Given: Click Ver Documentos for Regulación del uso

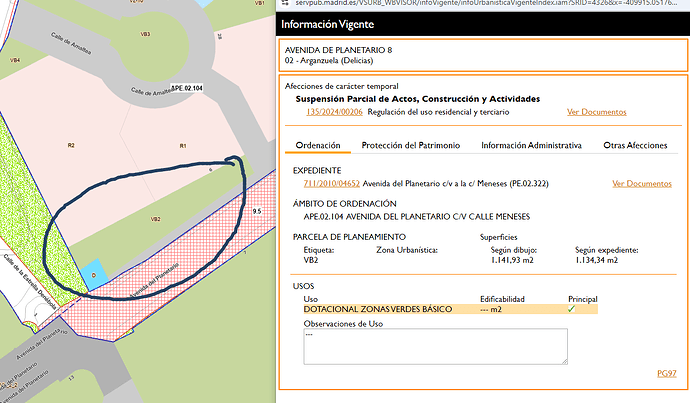Looking at the screenshot, I should [x=597, y=112].
